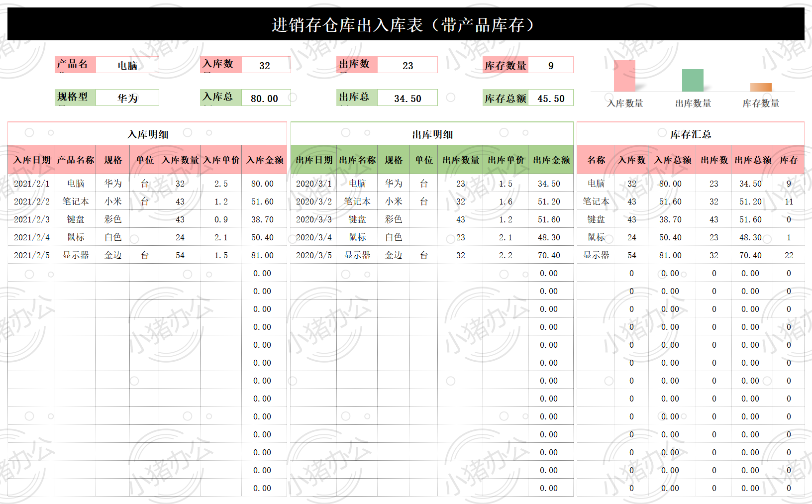The height and width of the screenshot is (504, 812).
Task: Click the 出库数量 chart axis label
Action: (x=693, y=103)
